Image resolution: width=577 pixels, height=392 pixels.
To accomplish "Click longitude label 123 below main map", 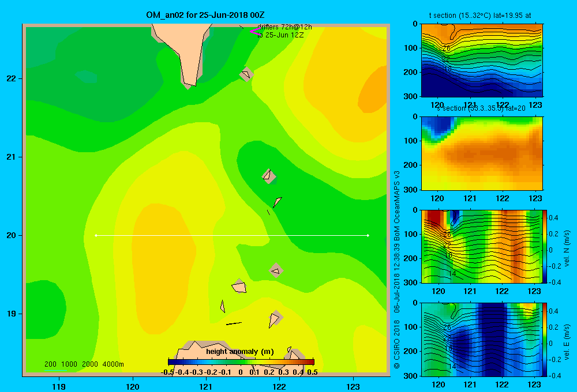I will point(353,386).
